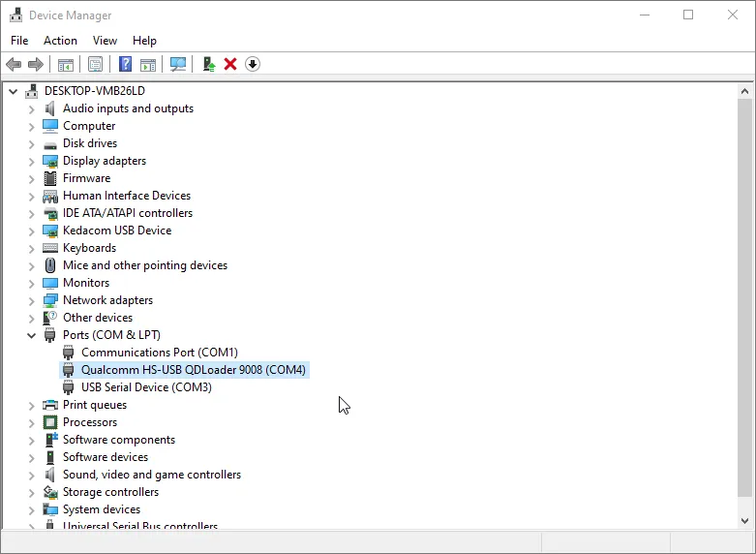Click the Disable device down-arrow icon
The image size is (756, 554).
coord(253,64)
